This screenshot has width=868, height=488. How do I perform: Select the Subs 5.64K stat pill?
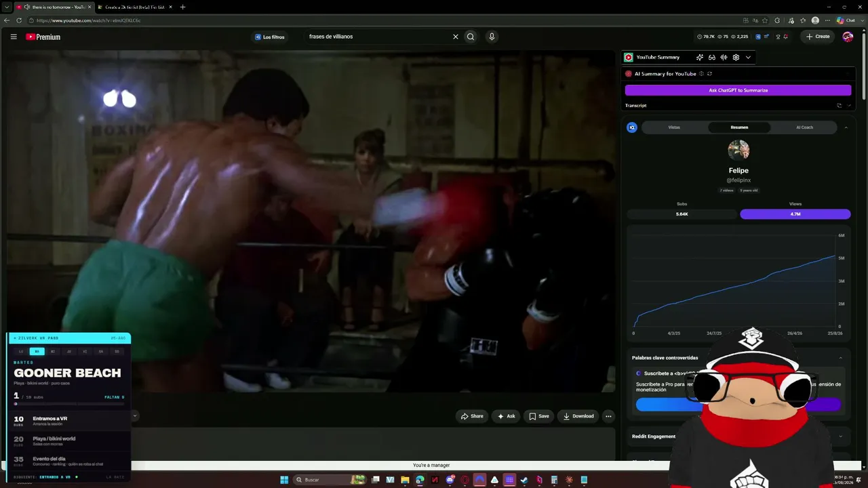pyautogui.click(x=682, y=214)
